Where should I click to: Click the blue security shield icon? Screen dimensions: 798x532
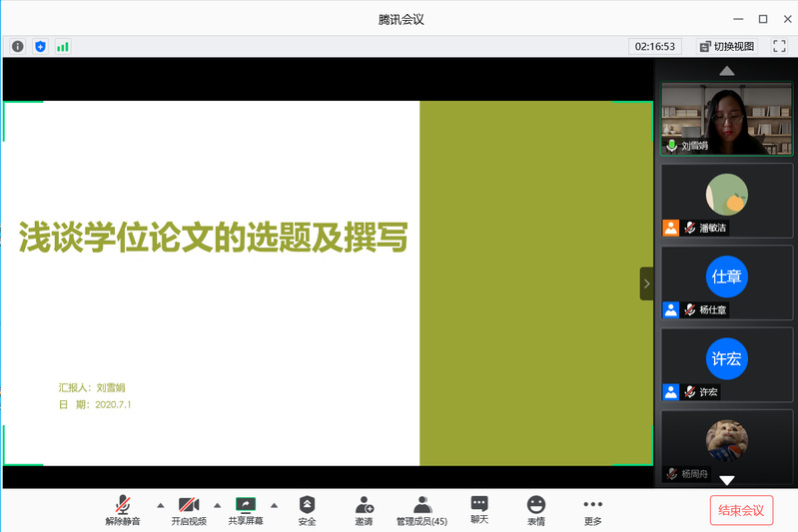point(40,46)
